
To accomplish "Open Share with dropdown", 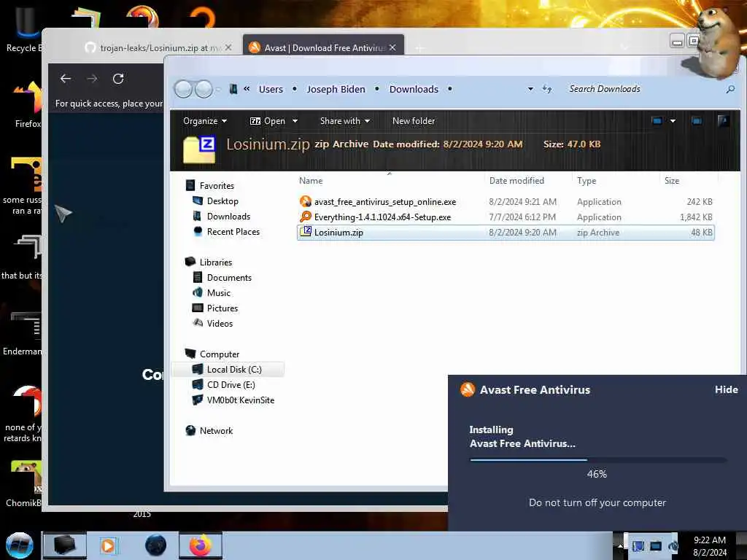I will tap(345, 121).
